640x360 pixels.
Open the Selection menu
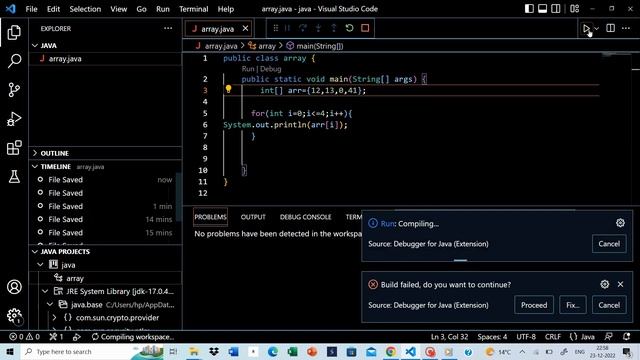click(x=85, y=9)
